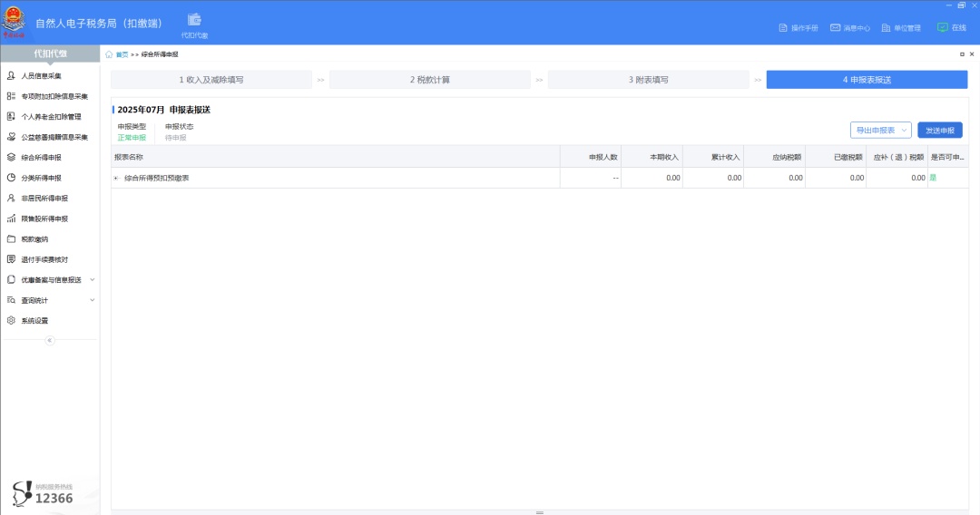Click the 发送申报 button
980x515 pixels.
tap(939, 131)
